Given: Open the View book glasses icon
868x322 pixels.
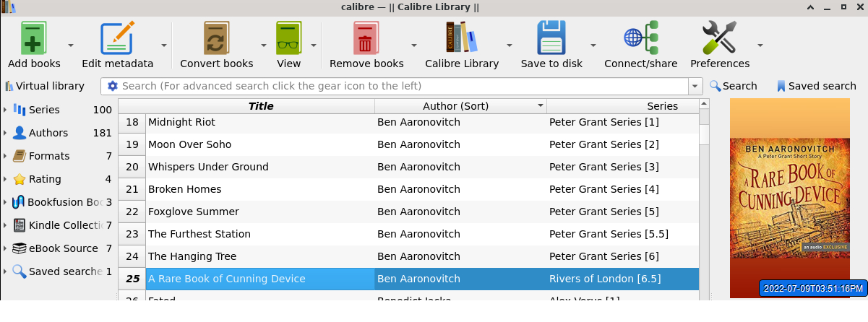Looking at the screenshot, I should [x=288, y=38].
